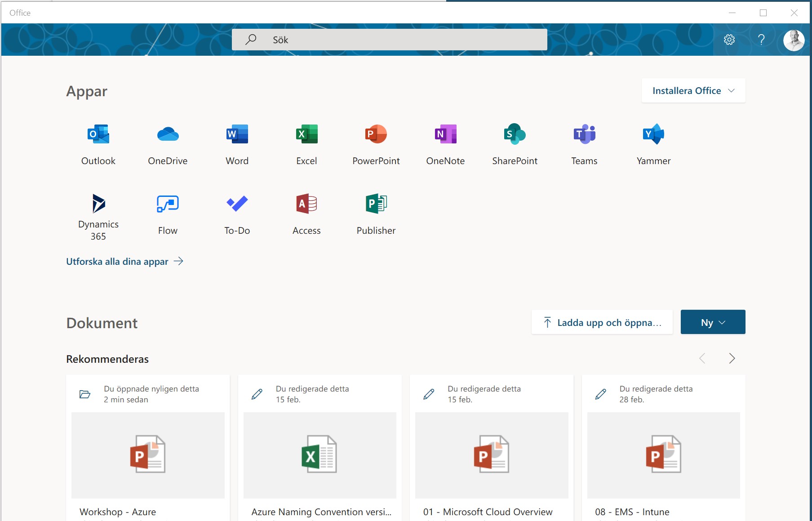Open 01 - Microsoft Cloud Overview thumbnail
The width and height of the screenshot is (812, 521).
coord(492,455)
